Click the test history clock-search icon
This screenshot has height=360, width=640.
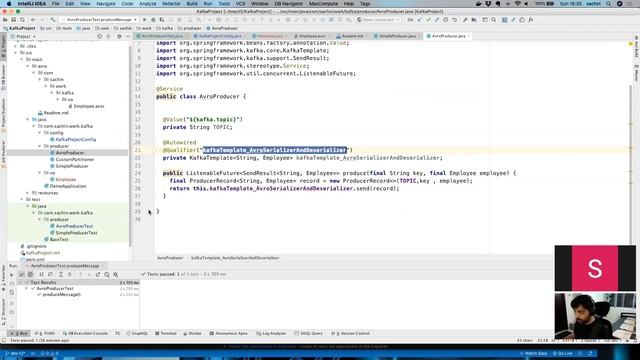107,275
